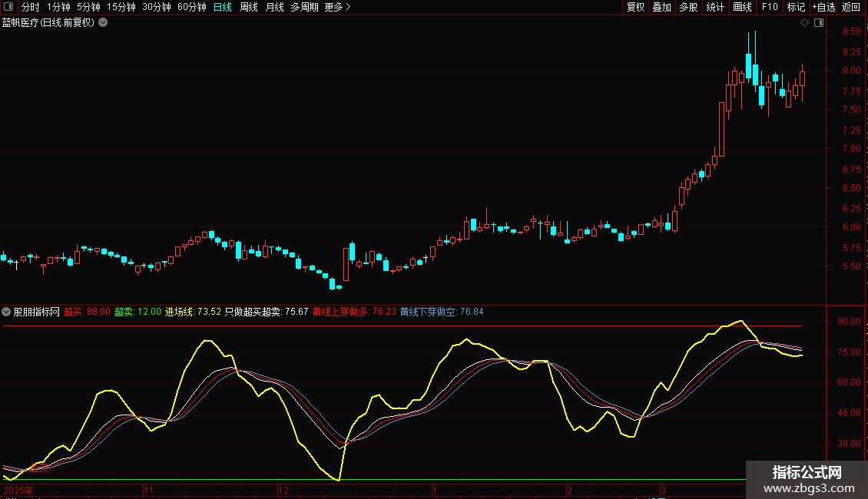Open F10 company information
Image resolution: width=868 pixels, height=499 pixels.
(x=770, y=7)
